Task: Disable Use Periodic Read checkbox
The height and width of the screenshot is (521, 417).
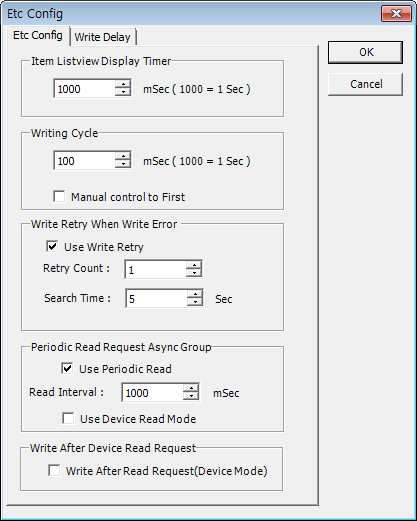Action: point(67,369)
